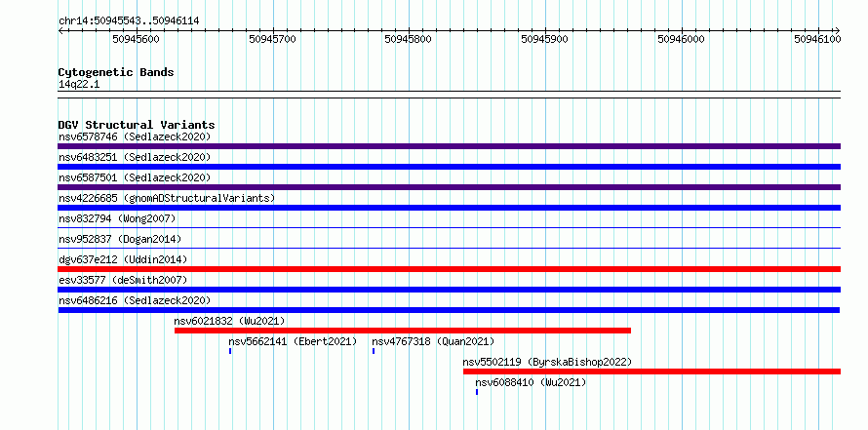868x430 pixels.
Task: Select the blue bar under nsv6486216
Action: [x=449, y=310]
